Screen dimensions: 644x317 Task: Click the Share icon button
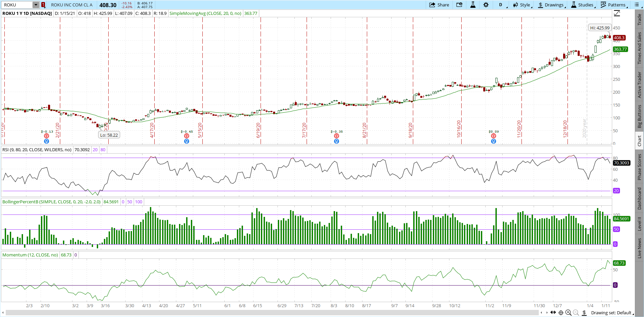point(439,5)
